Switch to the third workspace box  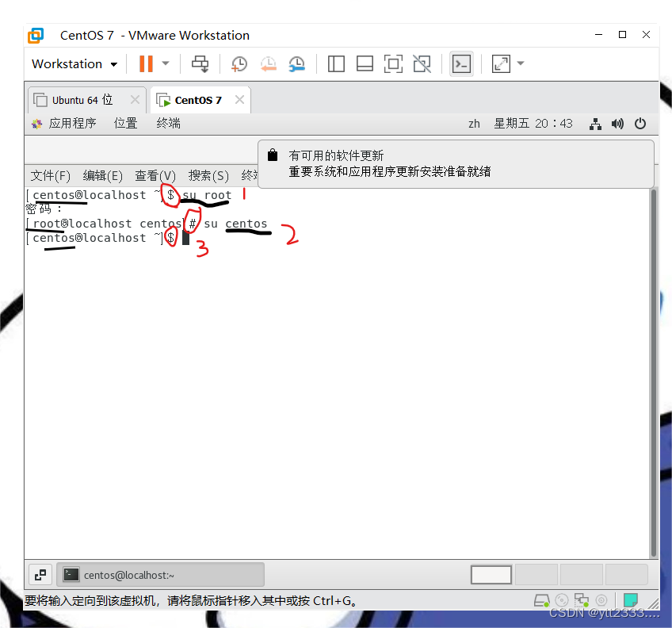click(582, 575)
